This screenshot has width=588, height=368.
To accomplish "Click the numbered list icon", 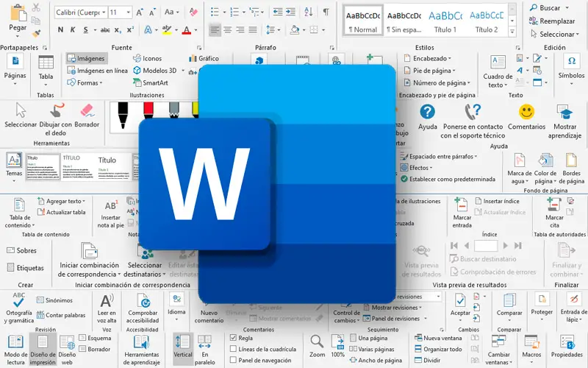I will [x=234, y=12].
